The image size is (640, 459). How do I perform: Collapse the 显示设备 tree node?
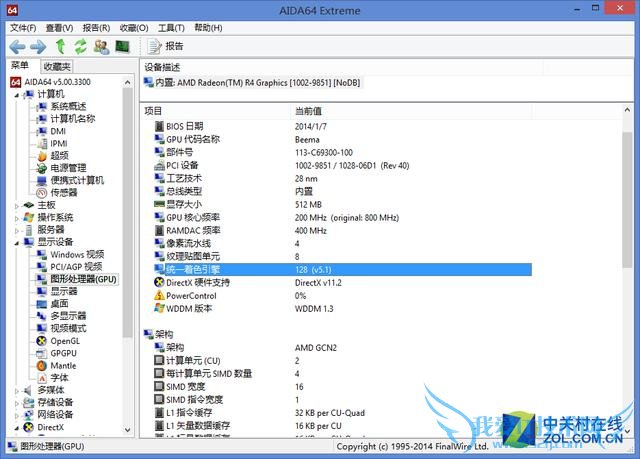[16, 243]
